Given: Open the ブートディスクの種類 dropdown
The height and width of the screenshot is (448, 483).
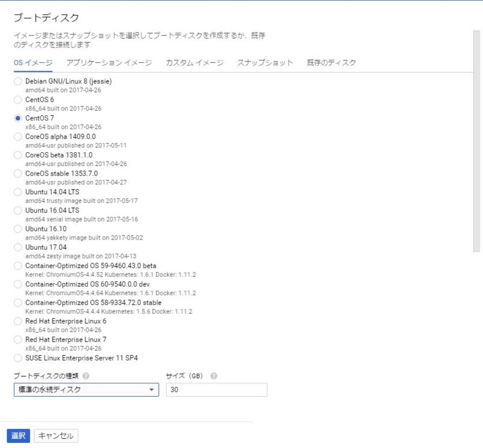Looking at the screenshot, I should click(x=86, y=390).
